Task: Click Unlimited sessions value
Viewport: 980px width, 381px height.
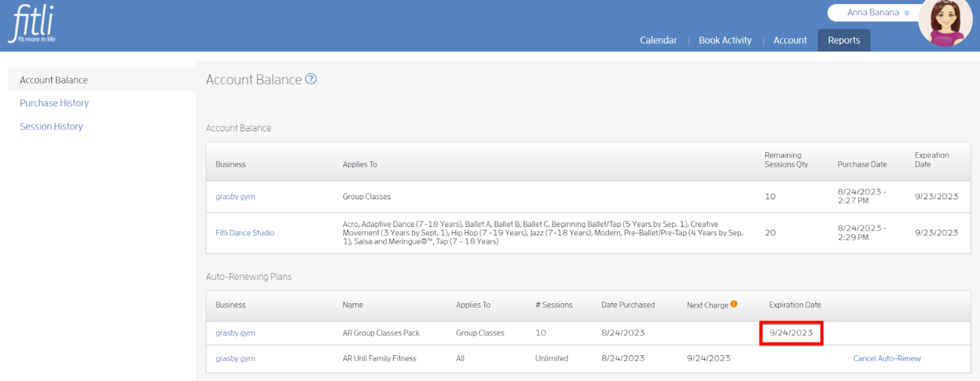Action: click(x=551, y=358)
